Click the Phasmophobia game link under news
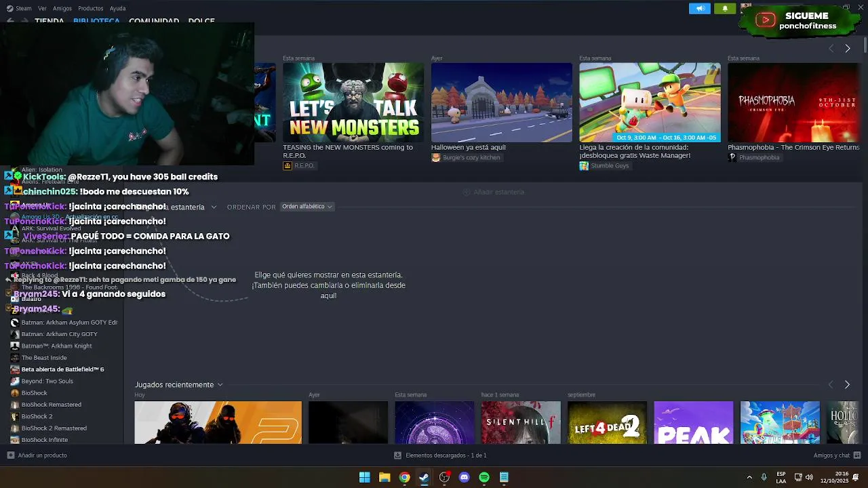The width and height of the screenshot is (868, 488). pos(759,158)
